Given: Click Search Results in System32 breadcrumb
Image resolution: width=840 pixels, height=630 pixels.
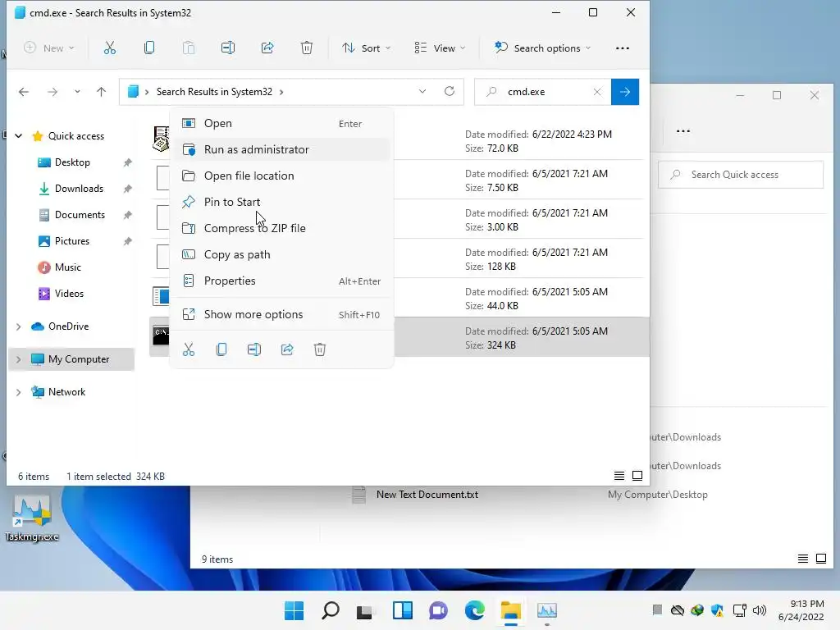Looking at the screenshot, I should coord(214,92).
